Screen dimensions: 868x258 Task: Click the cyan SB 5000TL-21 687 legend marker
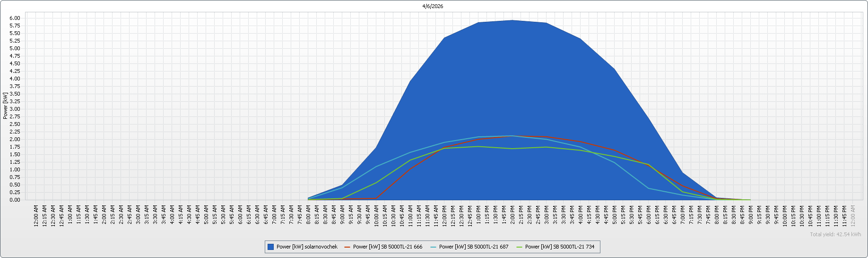click(x=434, y=247)
